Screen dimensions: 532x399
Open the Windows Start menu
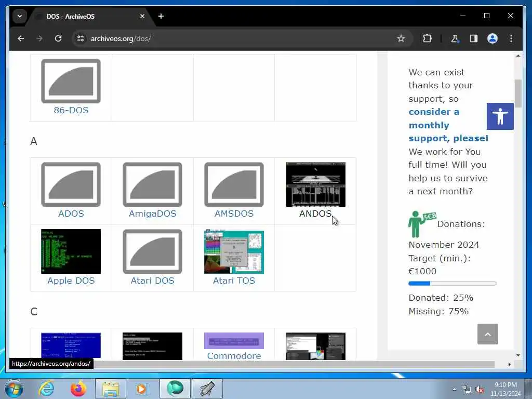tap(14, 389)
